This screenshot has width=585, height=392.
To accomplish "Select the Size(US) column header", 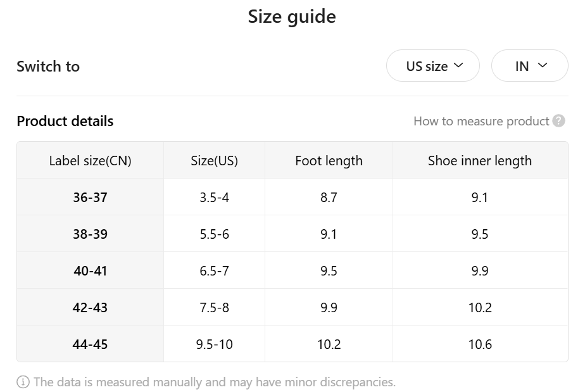I will (214, 160).
